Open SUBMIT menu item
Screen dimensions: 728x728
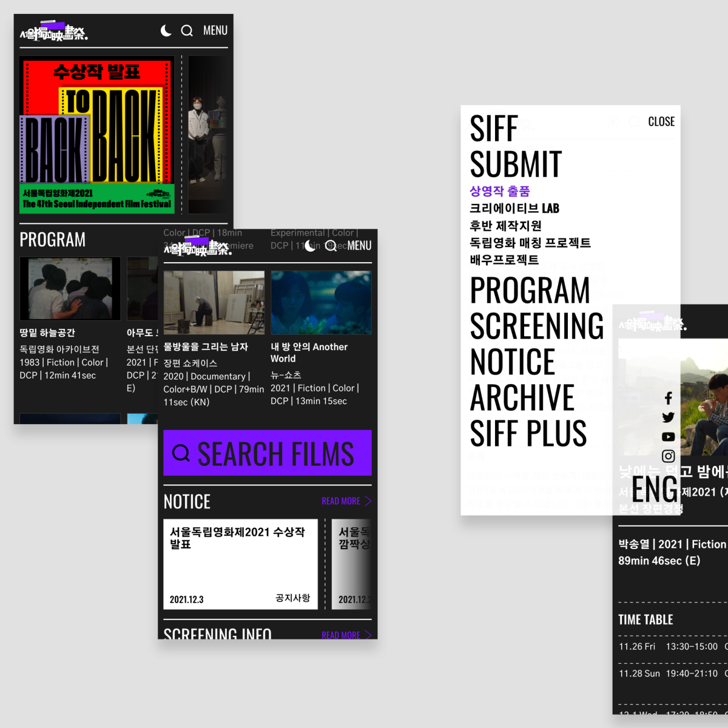[x=516, y=164]
